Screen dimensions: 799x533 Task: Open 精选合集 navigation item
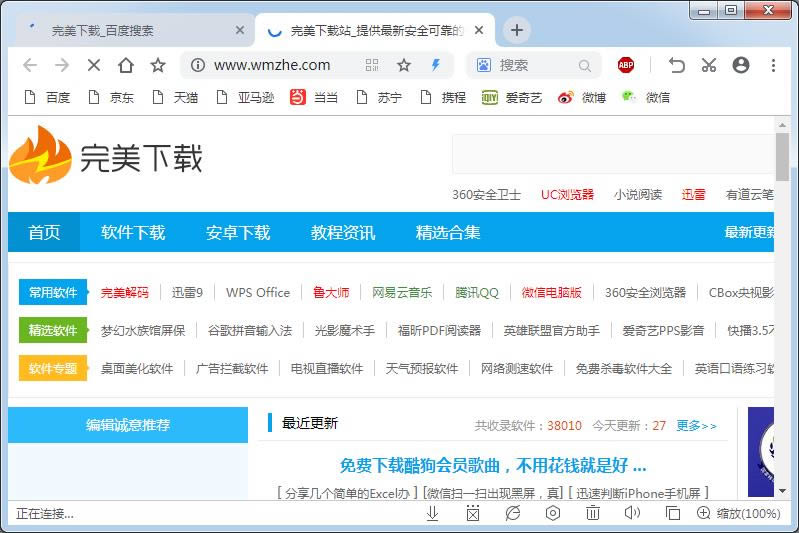coord(448,232)
